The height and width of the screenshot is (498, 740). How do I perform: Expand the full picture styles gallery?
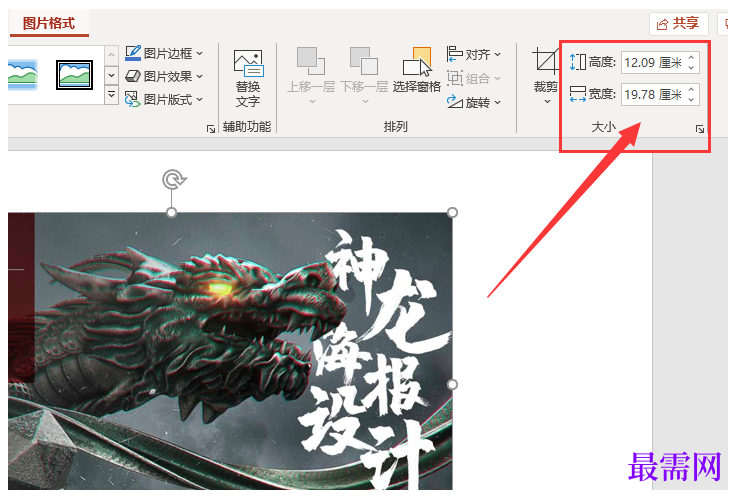111,94
